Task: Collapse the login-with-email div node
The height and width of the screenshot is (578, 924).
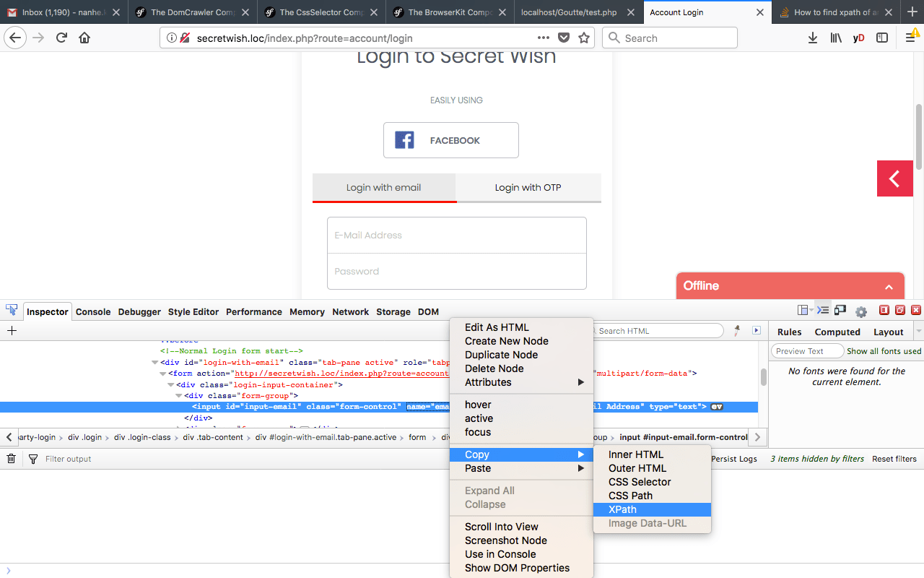Action: pos(154,363)
